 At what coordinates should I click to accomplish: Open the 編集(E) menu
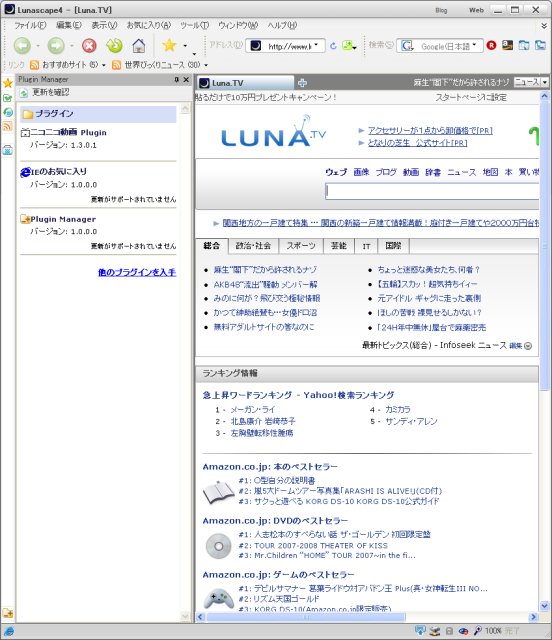coord(69,25)
